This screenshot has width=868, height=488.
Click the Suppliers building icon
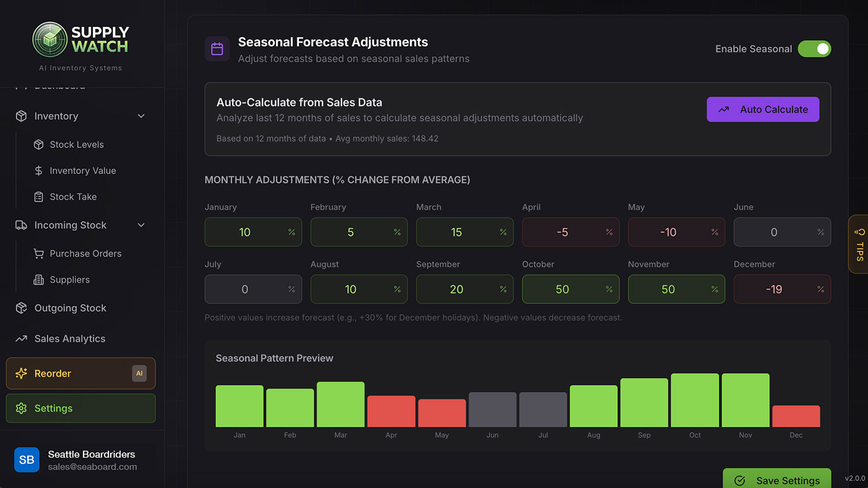[x=39, y=280]
